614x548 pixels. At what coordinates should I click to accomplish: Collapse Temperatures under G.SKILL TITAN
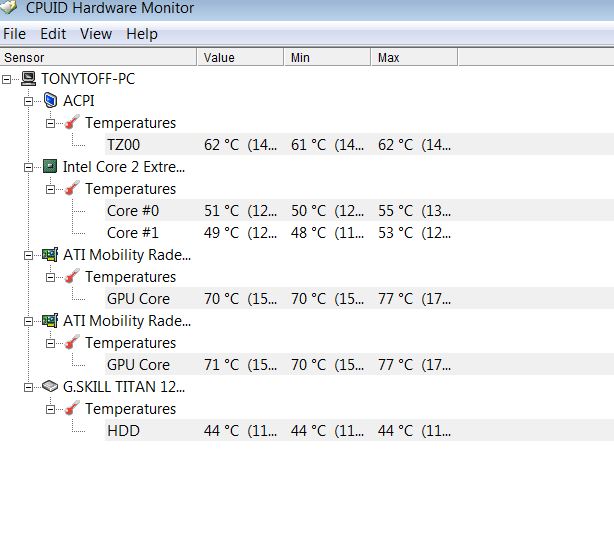click(x=50, y=410)
